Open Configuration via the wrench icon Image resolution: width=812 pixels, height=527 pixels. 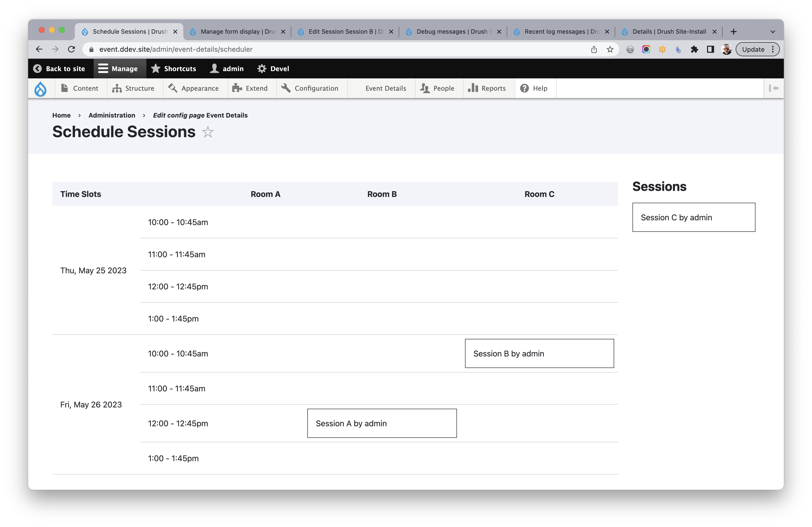285,88
